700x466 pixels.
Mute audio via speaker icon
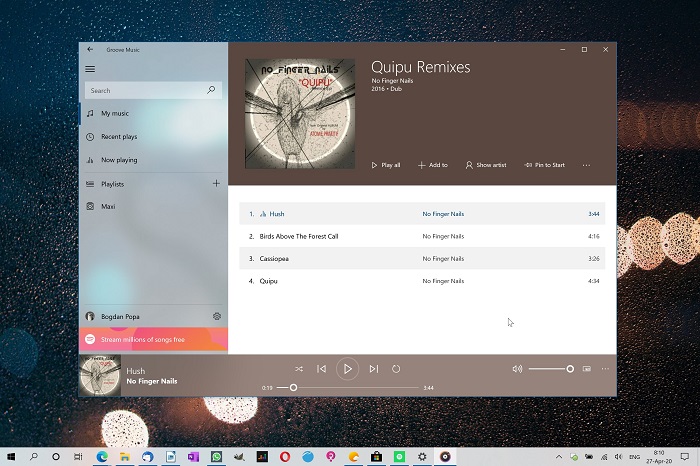coord(517,369)
